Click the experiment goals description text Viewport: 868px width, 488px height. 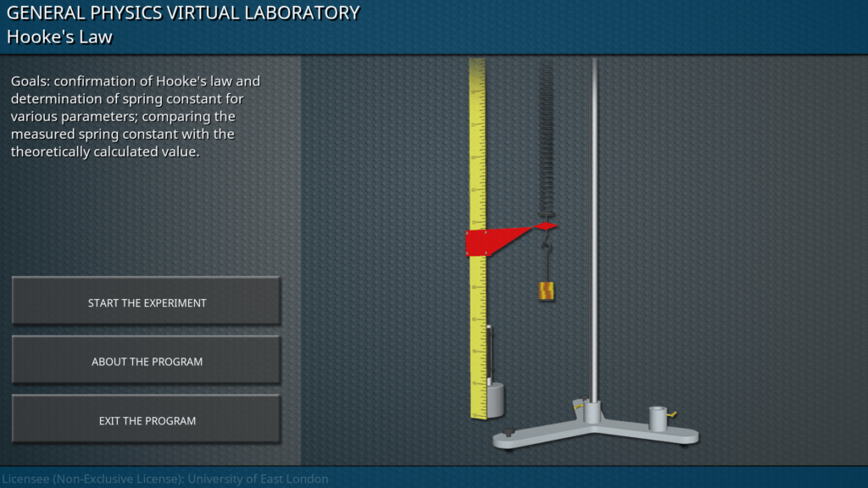[136, 116]
